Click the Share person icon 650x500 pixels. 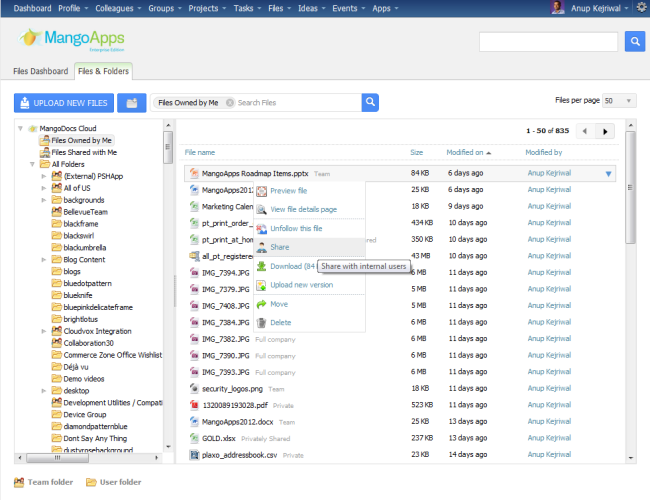[261, 248]
